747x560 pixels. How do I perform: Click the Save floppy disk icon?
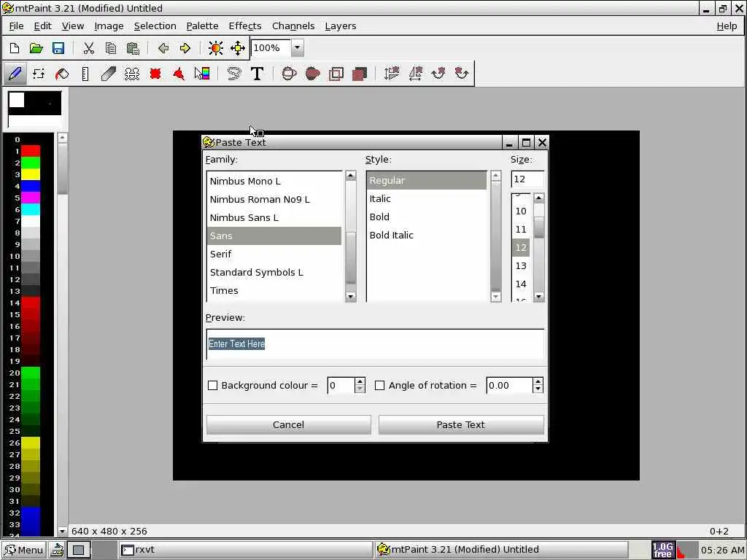[58, 48]
